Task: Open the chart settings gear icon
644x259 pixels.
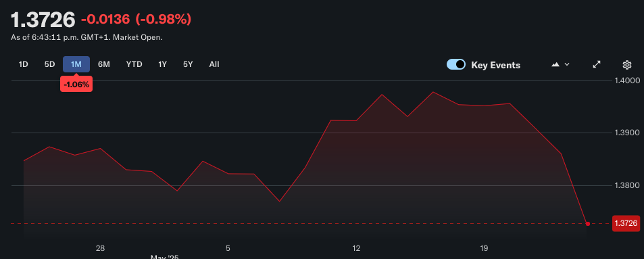Action: (x=626, y=64)
